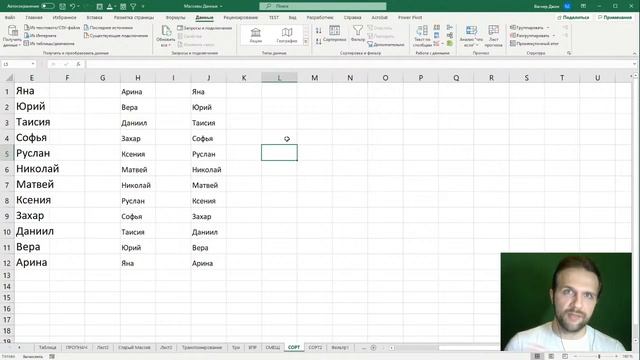The image size is (640, 360).
Task: Click the Sort A to Z icon
Action: (318, 30)
